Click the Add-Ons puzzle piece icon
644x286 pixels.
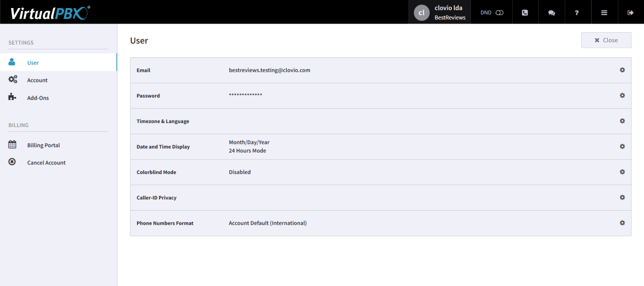(13, 97)
